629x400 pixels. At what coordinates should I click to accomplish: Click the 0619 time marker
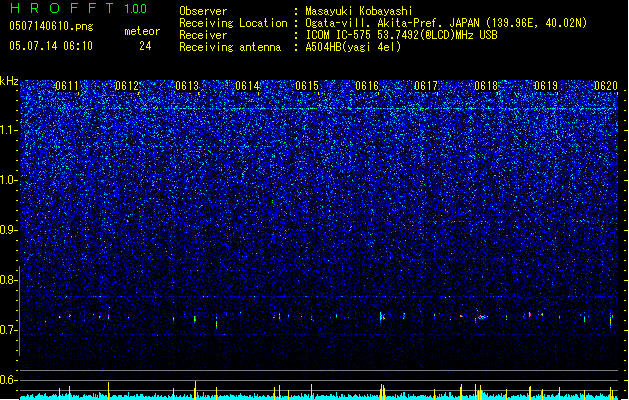pos(546,86)
